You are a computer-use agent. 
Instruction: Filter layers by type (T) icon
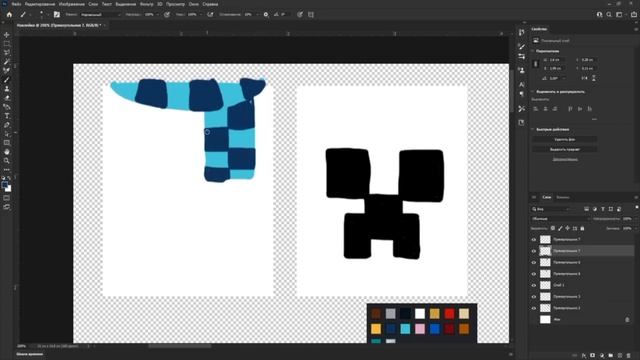(x=603, y=209)
